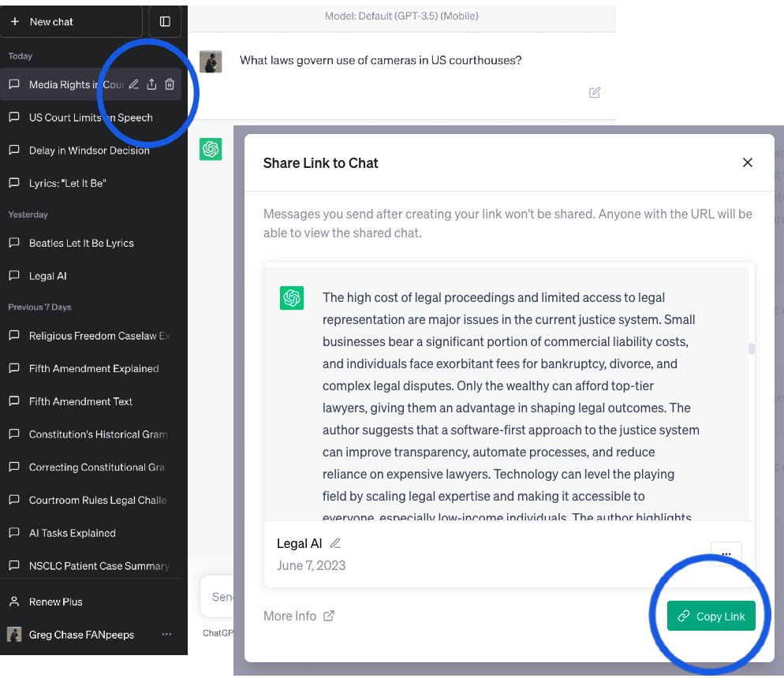The width and height of the screenshot is (784, 678).
Task: Open the Lyrics: "Let It Be" chat
Action: (91, 183)
